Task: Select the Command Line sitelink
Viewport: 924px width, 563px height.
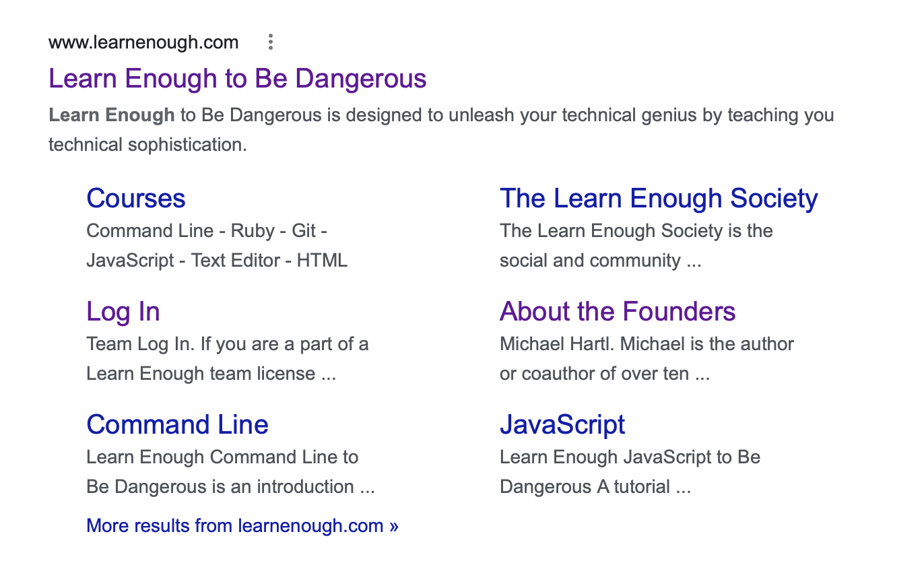Action: point(177,425)
